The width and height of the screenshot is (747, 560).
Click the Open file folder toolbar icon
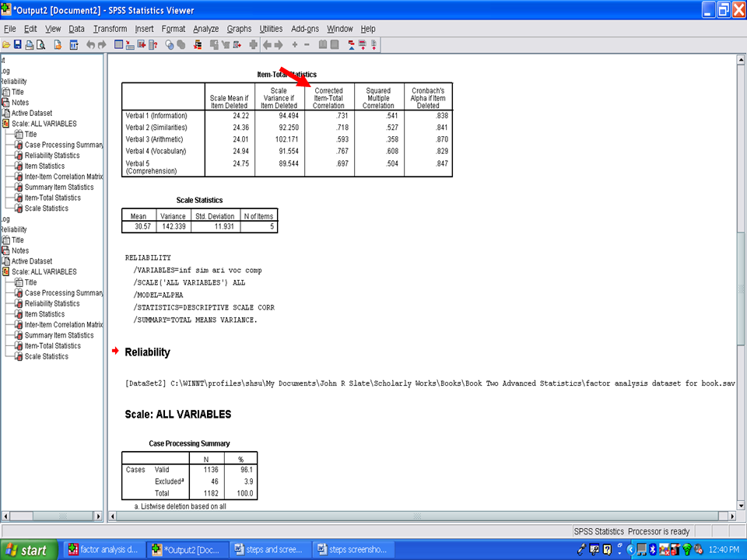coord(5,45)
